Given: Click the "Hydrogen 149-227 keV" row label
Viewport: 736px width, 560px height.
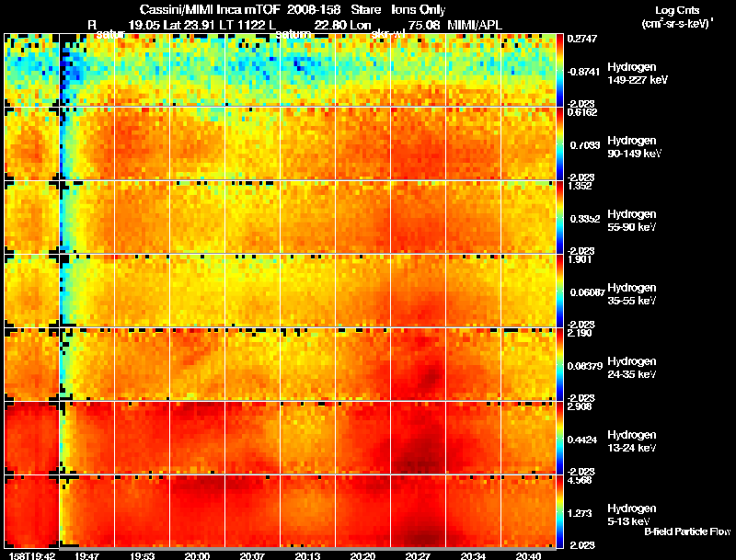Looking at the screenshot, I should point(637,74).
